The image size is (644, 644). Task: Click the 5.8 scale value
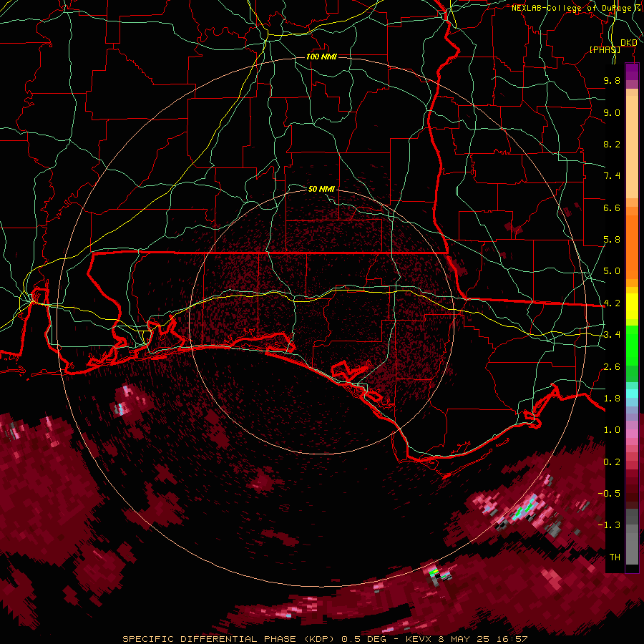click(x=612, y=240)
